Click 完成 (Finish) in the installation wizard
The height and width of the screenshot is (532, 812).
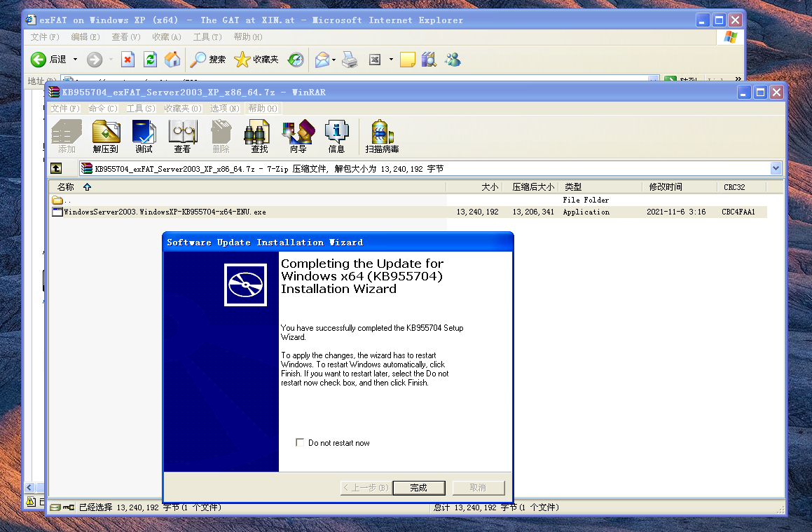pos(418,487)
